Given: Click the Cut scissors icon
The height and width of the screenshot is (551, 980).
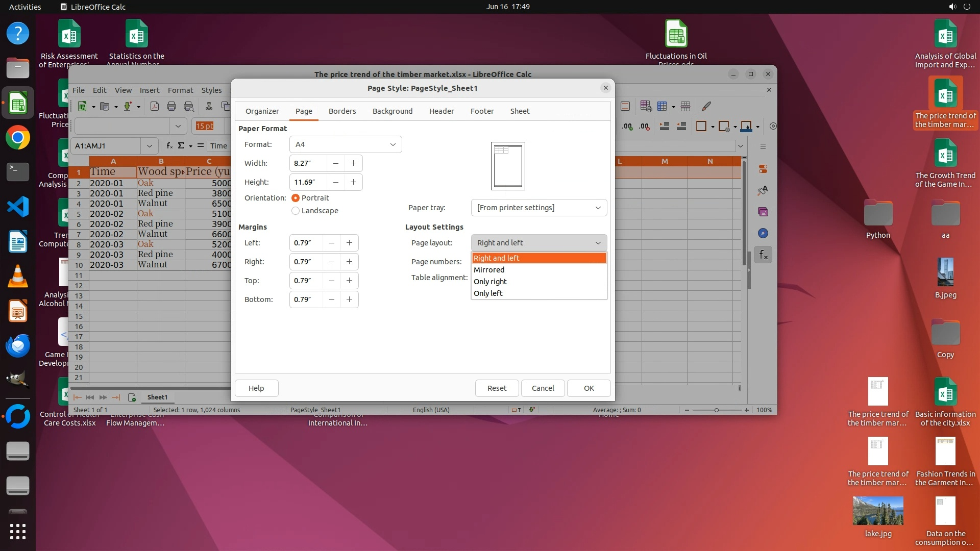Looking at the screenshot, I should (209, 107).
